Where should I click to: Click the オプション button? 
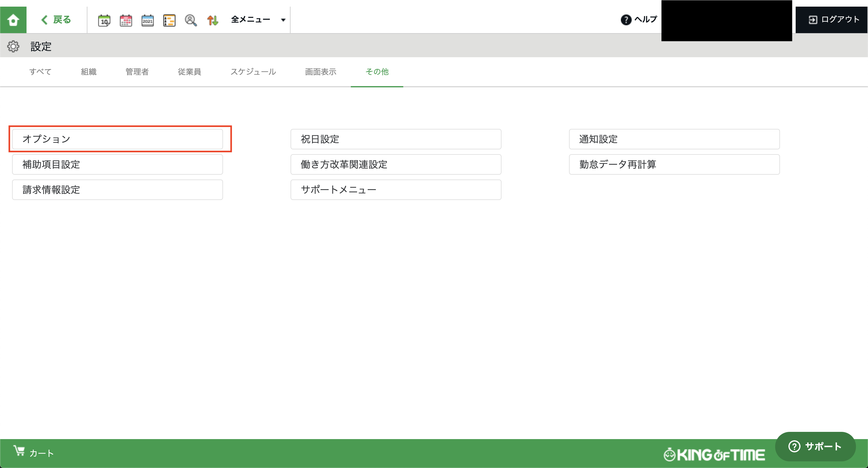[x=117, y=139]
